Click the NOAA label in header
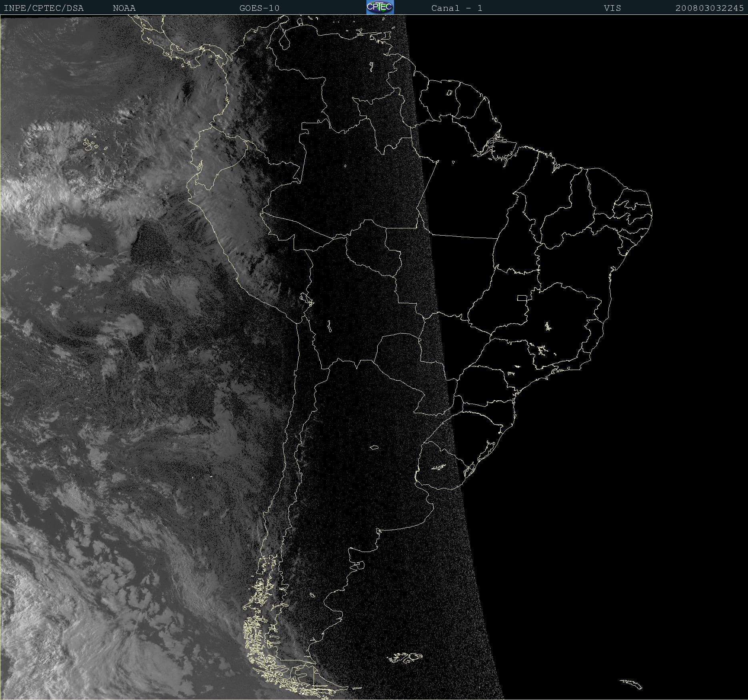Image resolution: width=748 pixels, height=700 pixels. coord(124,8)
